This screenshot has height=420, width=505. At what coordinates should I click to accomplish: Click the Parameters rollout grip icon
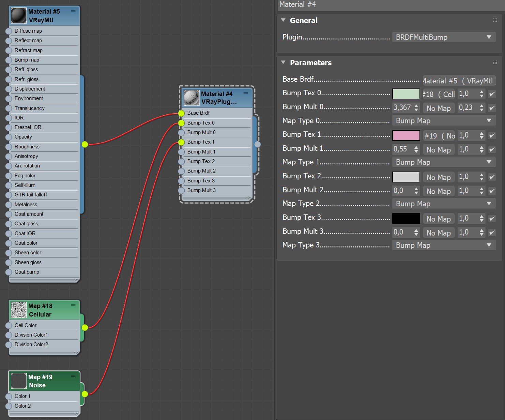pyautogui.click(x=495, y=62)
